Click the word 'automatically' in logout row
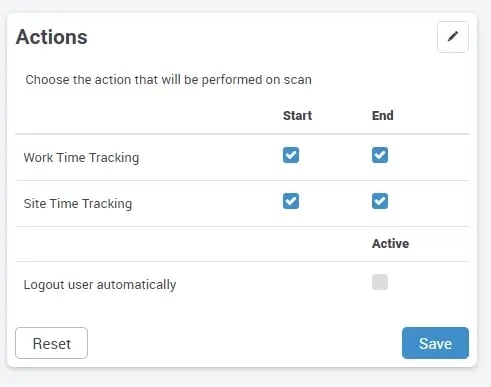 tap(136, 285)
